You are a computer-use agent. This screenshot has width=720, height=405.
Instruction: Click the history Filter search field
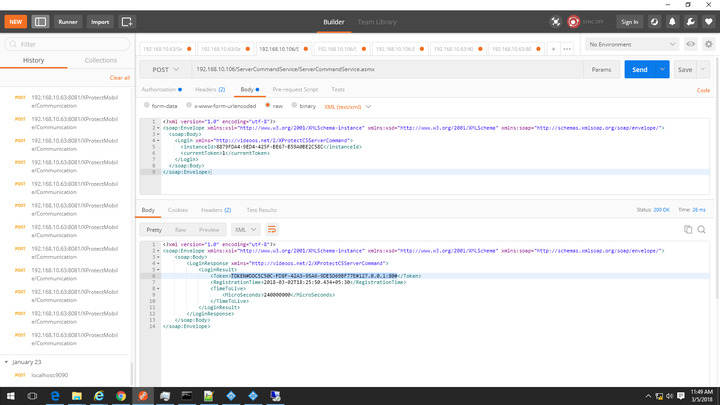(x=67, y=44)
